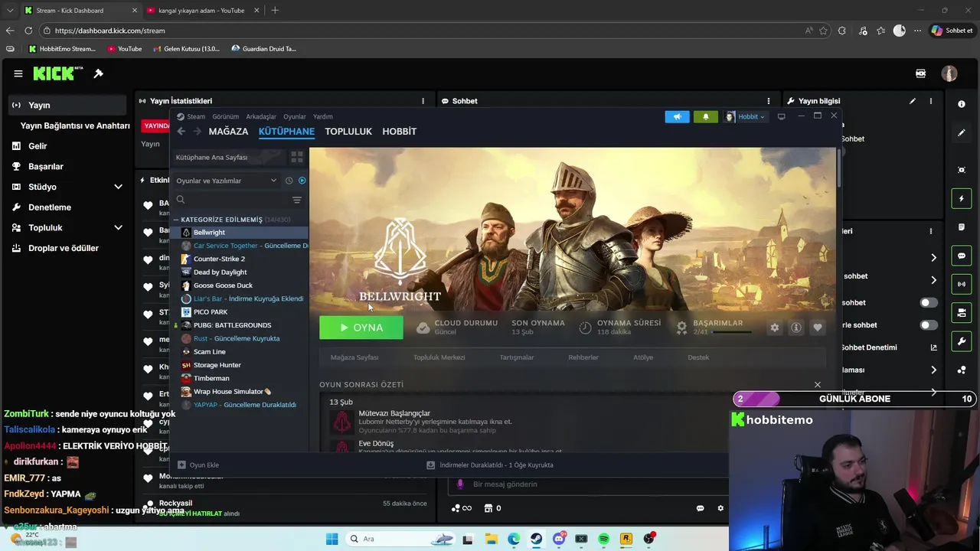Click Steam announcements megaphone button

pyautogui.click(x=677, y=116)
